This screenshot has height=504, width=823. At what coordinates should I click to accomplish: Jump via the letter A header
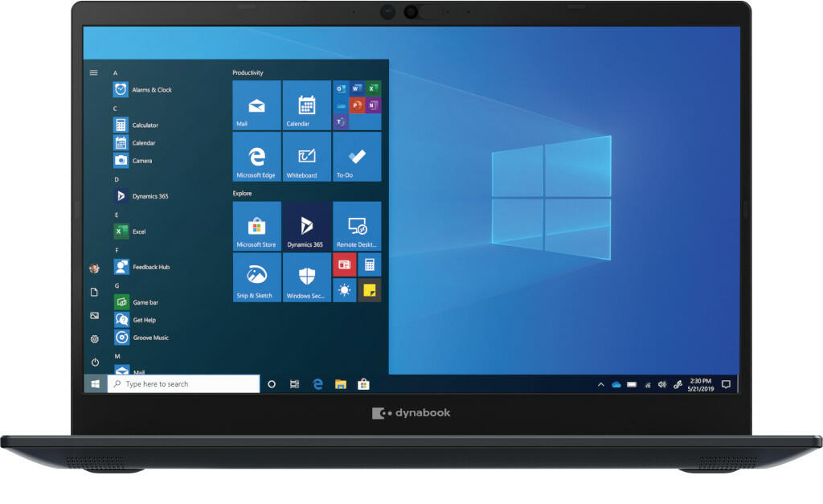click(x=116, y=73)
